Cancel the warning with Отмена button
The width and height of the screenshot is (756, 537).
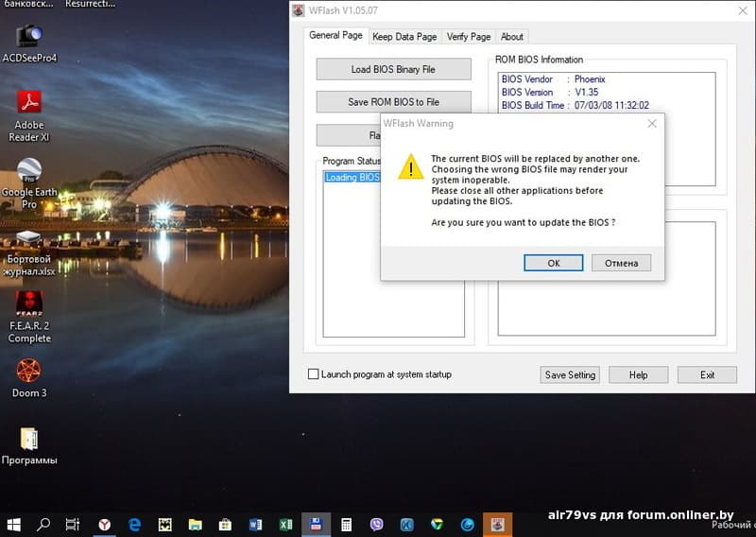[x=621, y=263]
